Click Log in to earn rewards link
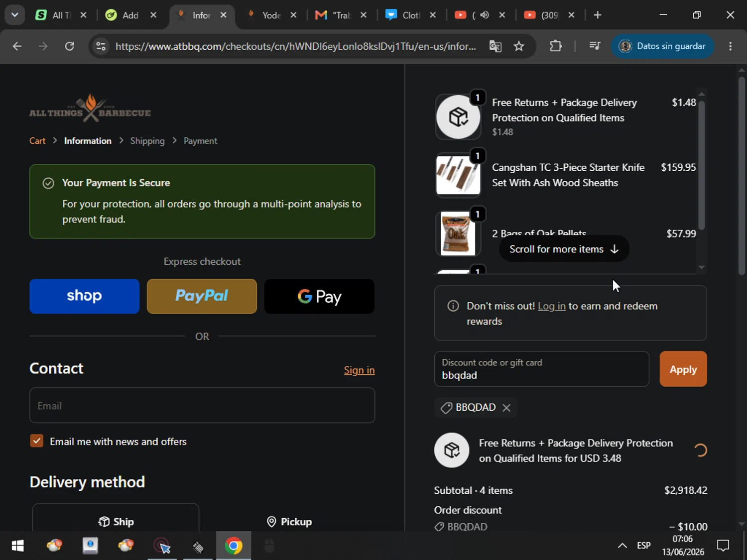Screen dimensions: 747x560 tap(551, 306)
